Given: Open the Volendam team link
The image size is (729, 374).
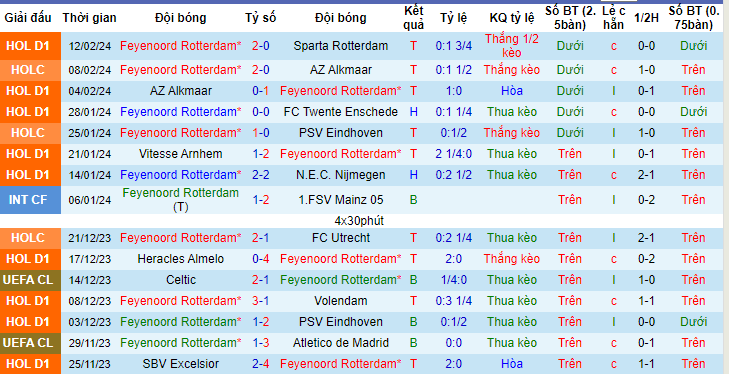Looking at the screenshot, I should tap(341, 301).
